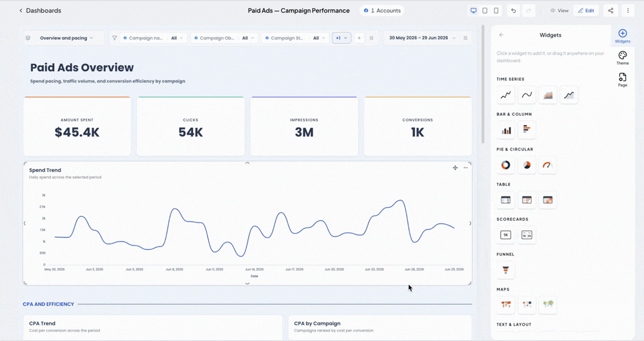Click the filter settings icon after plus button
Viewport: 644px width, 341px height.
point(371,38)
